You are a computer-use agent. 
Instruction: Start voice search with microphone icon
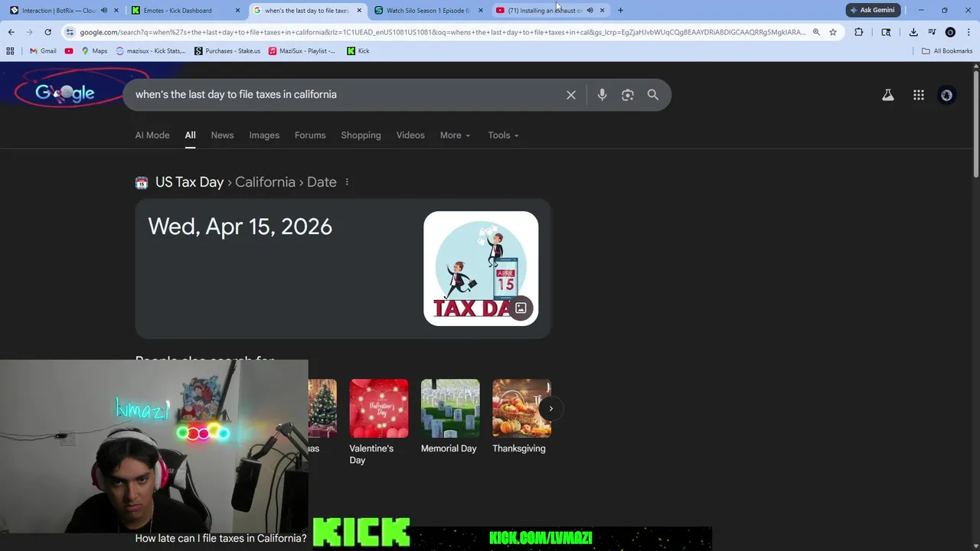pyautogui.click(x=602, y=95)
